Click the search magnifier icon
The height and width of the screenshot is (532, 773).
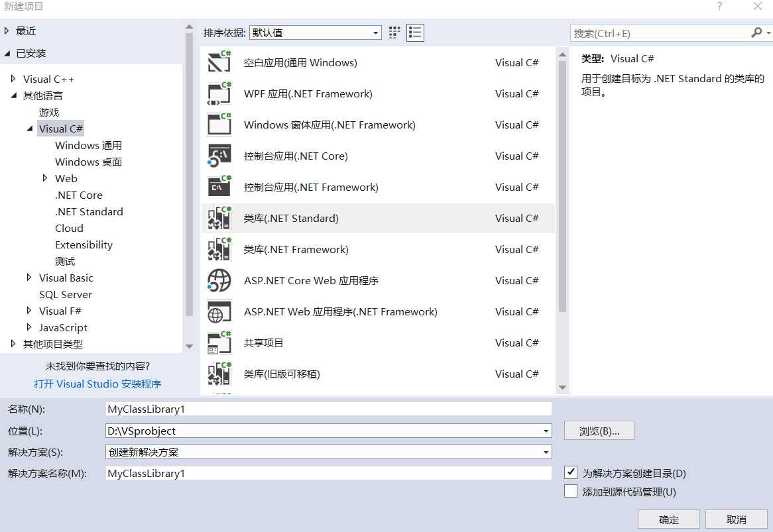pos(756,33)
